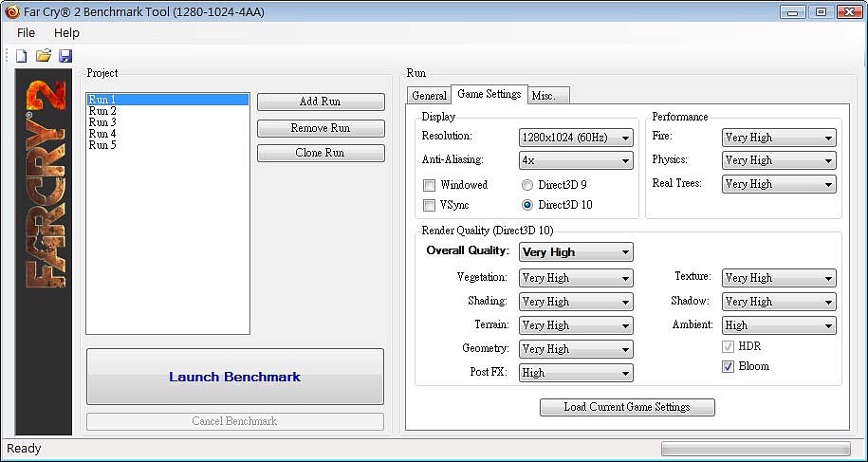Screen dimensions: 868x462
Task: Open the Vegetation quality dropdown
Action: point(576,278)
